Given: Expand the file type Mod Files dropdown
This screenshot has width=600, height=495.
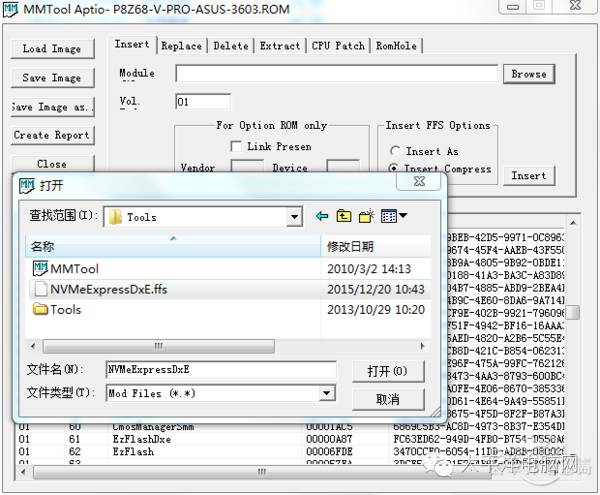Looking at the screenshot, I should click(327, 394).
